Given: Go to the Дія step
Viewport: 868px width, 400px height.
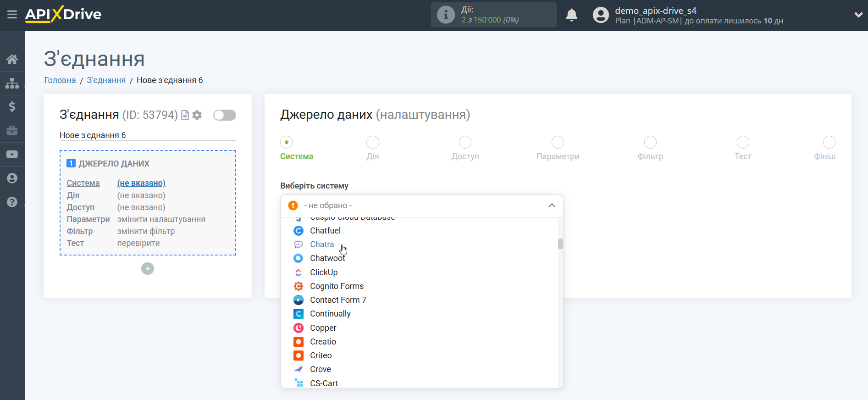Looking at the screenshot, I should 373,142.
